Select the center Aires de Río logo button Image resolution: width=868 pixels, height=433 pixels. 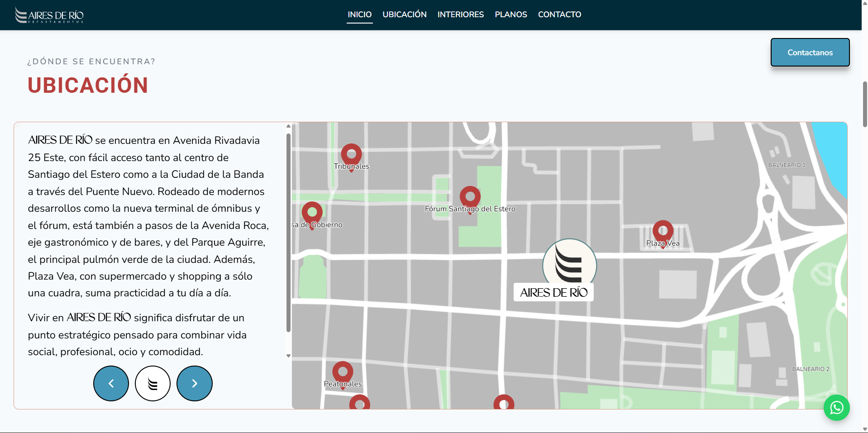pyautogui.click(x=153, y=383)
